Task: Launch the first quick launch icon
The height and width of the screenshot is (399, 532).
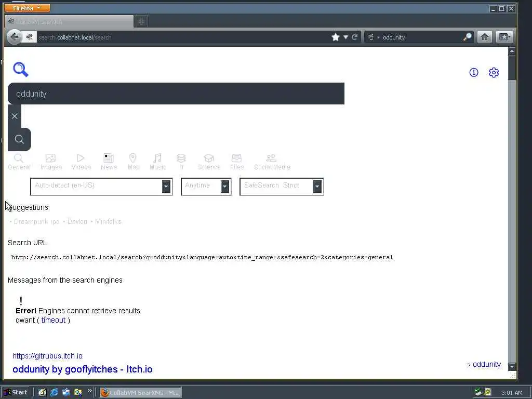Action: [x=42, y=392]
